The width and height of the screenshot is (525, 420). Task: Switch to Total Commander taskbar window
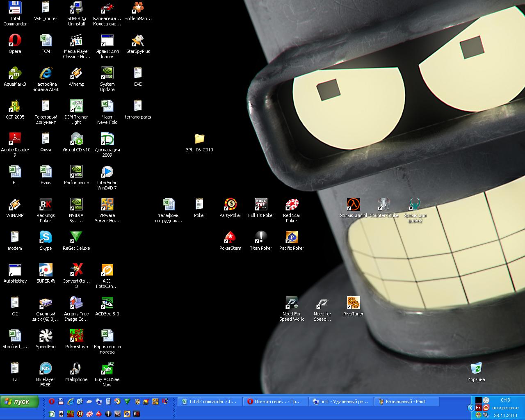click(210, 402)
